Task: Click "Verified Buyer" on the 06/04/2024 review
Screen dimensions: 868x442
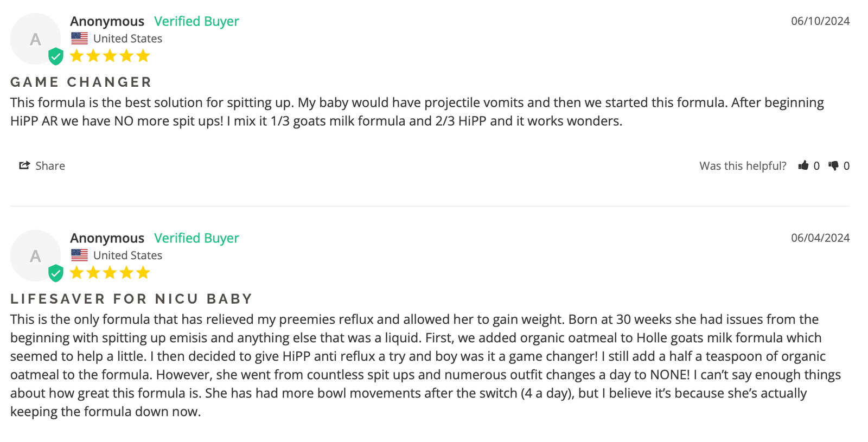Action: coord(196,238)
